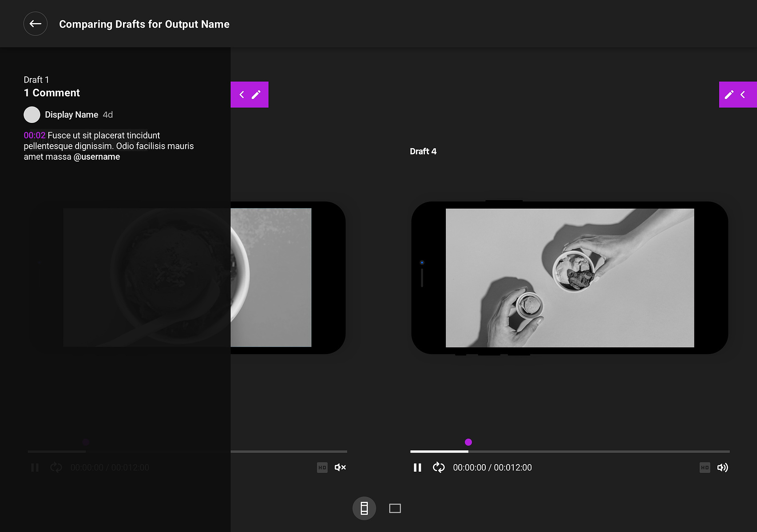
Task: Expand the Draft 4 comments panel chevron
Action: (x=743, y=95)
